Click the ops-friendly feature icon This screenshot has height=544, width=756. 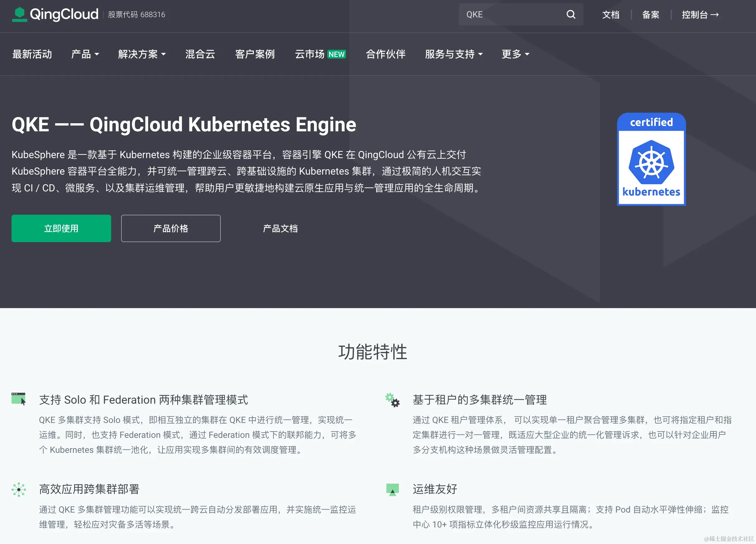[x=392, y=489]
